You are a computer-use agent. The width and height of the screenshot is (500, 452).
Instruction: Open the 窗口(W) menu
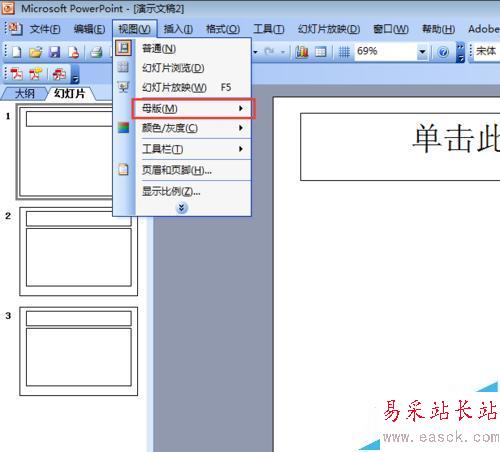(x=391, y=29)
